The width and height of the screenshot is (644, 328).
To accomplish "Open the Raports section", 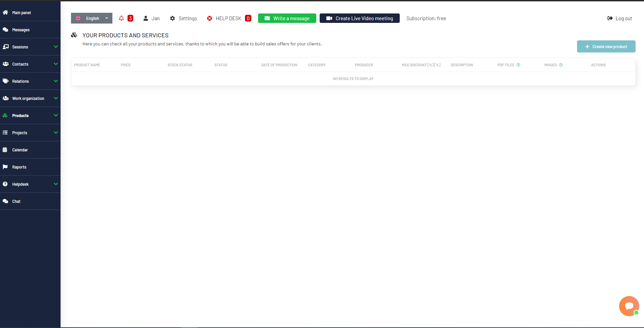I will [19, 167].
